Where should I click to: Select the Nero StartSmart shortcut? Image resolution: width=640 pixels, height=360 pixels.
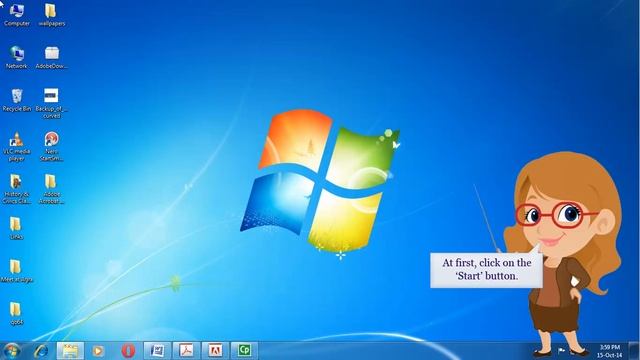(x=51, y=147)
